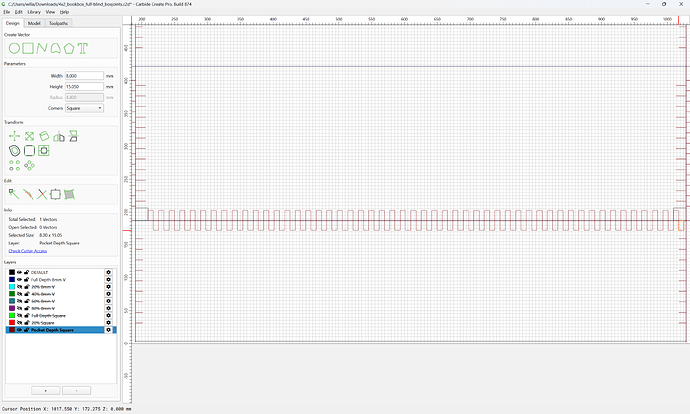
Task: Open the Edit menu
Action: click(x=18, y=12)
